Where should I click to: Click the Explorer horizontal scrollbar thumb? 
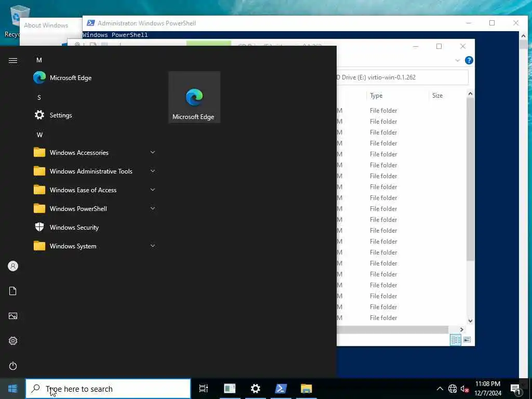point(393,329)
